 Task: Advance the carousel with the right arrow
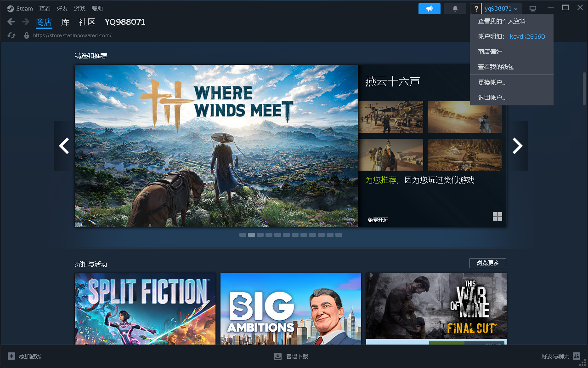[x=518, y=146]
